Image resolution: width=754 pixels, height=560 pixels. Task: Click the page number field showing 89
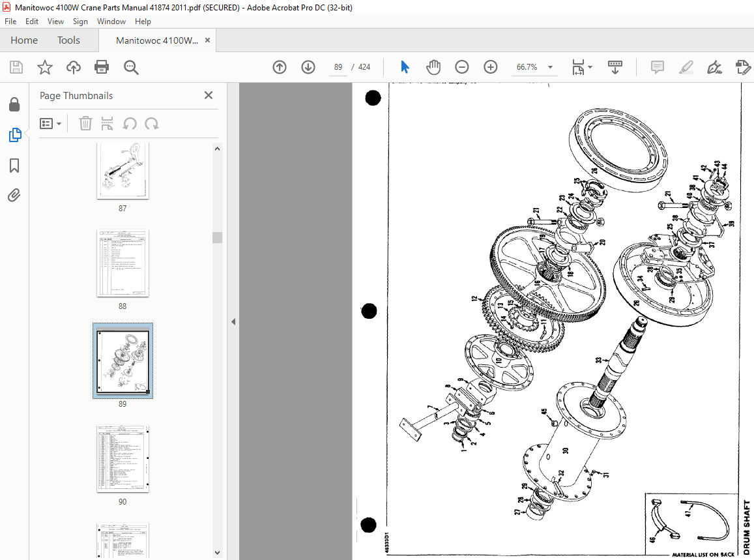point(338,67)
